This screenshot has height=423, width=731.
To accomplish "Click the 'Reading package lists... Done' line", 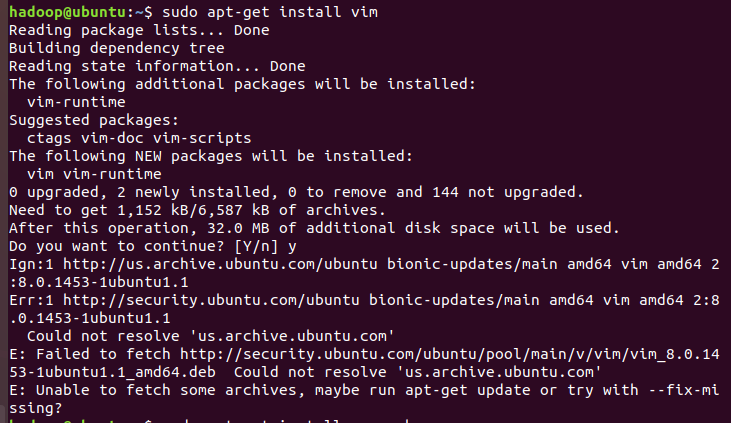I will point(139,30).
